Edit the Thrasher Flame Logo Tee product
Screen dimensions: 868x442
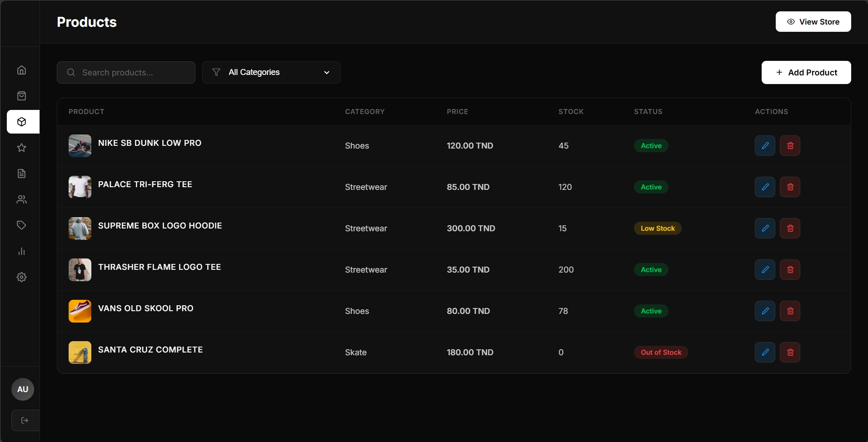coord(765,270)
